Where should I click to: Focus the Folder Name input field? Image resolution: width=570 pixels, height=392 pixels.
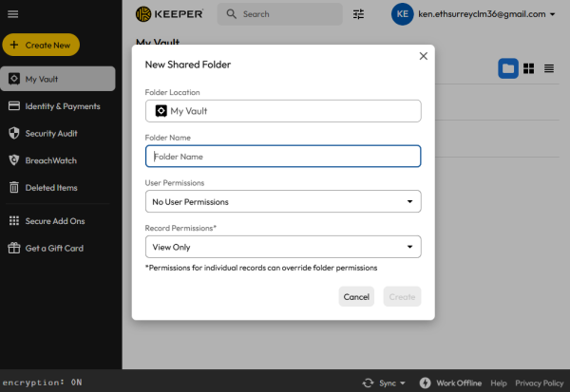pos(283,157)
